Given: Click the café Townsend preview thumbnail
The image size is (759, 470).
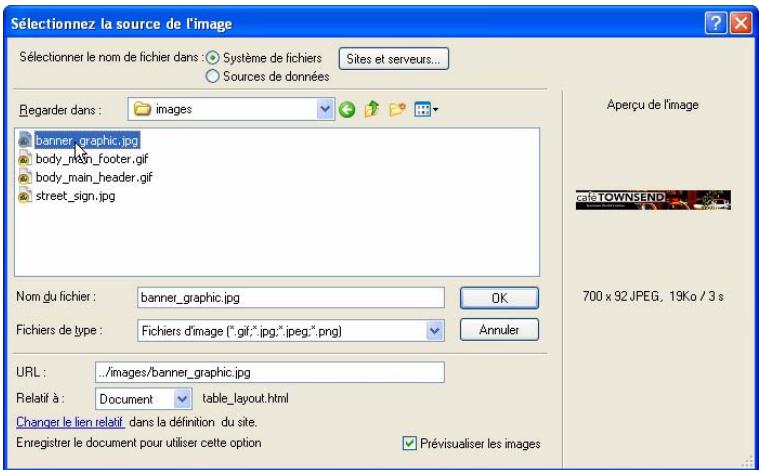Looking at the screenshot, I should (x=653, y=200).
